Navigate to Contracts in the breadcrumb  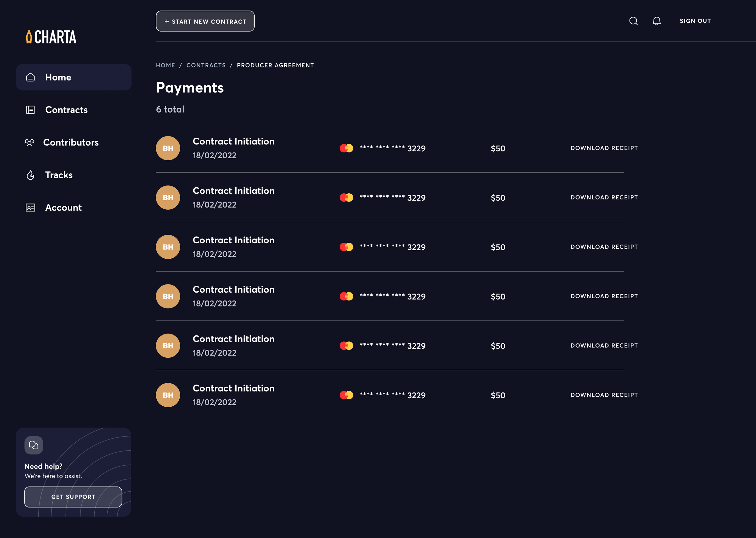tap(206, 65)
